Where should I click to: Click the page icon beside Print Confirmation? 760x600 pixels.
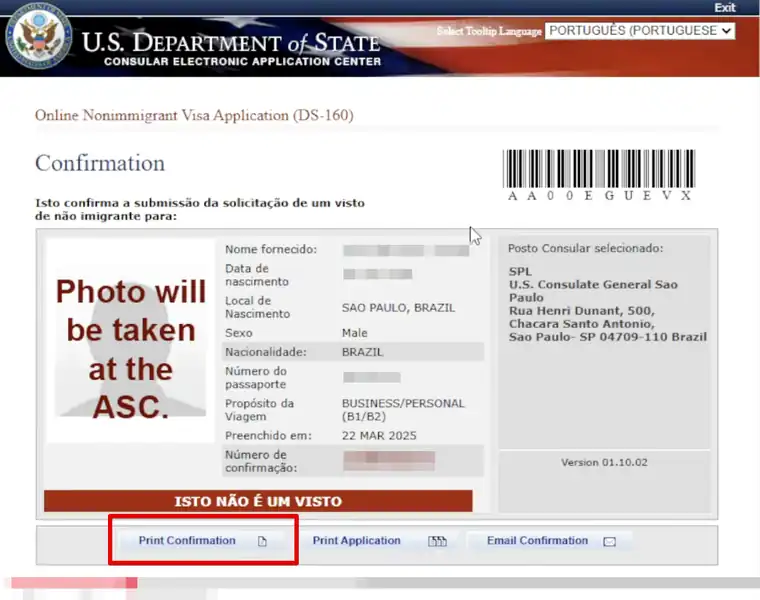262,541
